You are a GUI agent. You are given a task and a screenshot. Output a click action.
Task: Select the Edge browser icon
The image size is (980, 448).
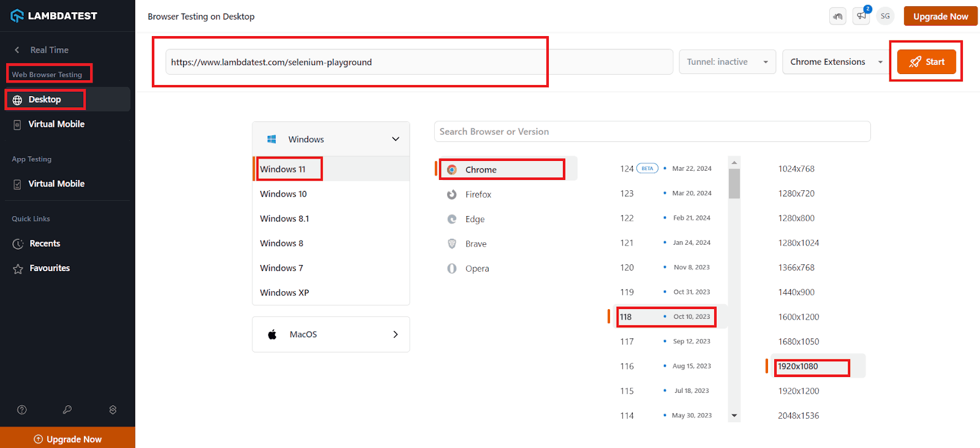[x=452, y=219]
